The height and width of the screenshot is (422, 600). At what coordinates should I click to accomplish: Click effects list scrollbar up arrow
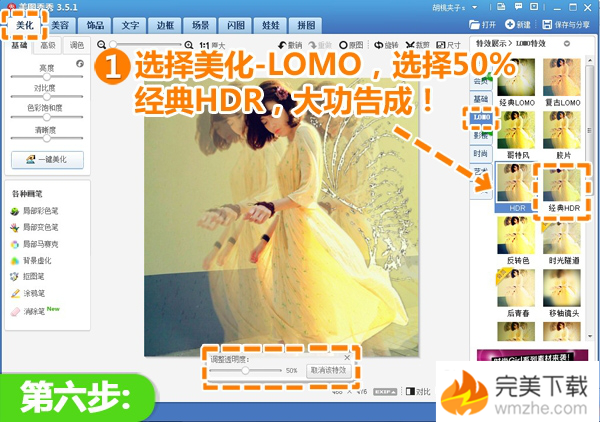pyautogui.click(x=590, y=60)
